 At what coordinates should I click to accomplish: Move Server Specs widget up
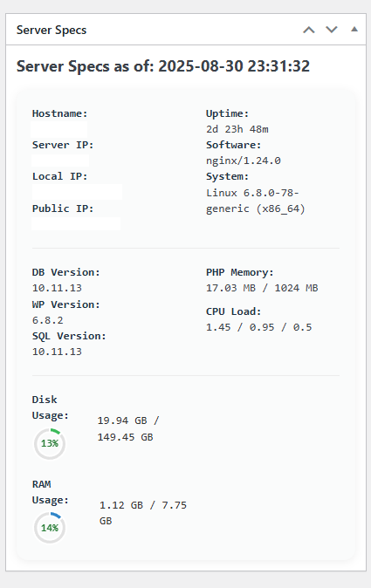309,30
